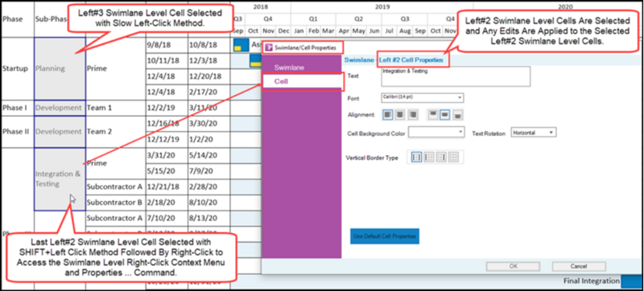Image resolution: width=644 pixels, height=291 pixels.
Task: Choose left-only vertical border type
Action: pyautogui.click(x=429, y=157)
